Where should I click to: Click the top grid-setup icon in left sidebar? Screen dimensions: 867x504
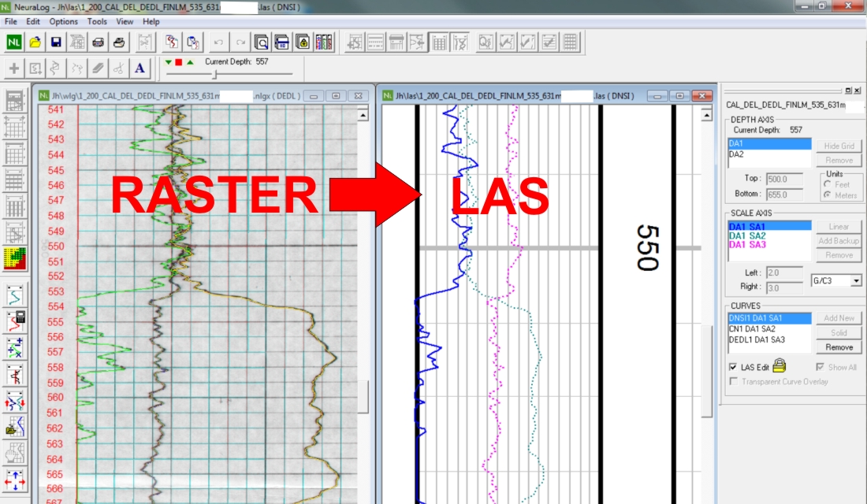15,102
